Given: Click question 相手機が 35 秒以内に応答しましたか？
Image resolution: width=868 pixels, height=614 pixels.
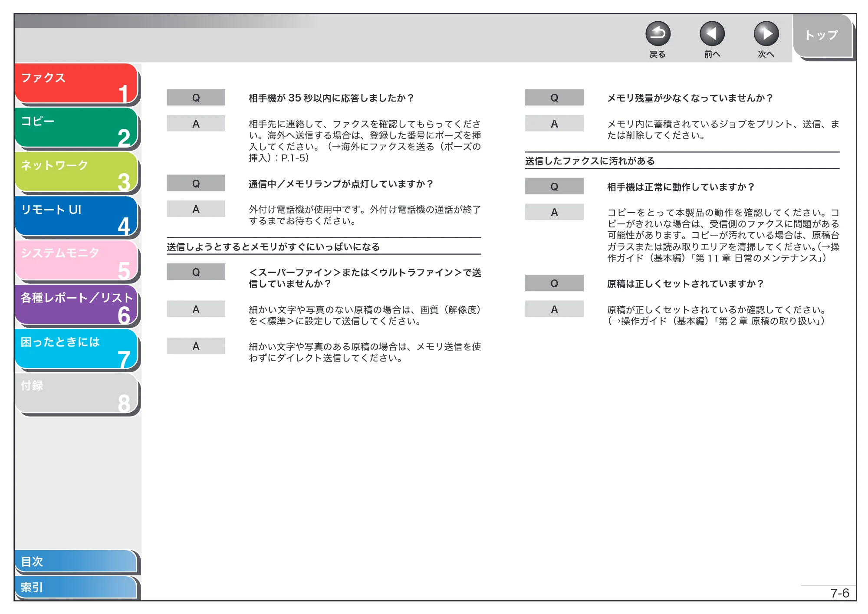Looking at the screenshot, I should pos(331,98).
